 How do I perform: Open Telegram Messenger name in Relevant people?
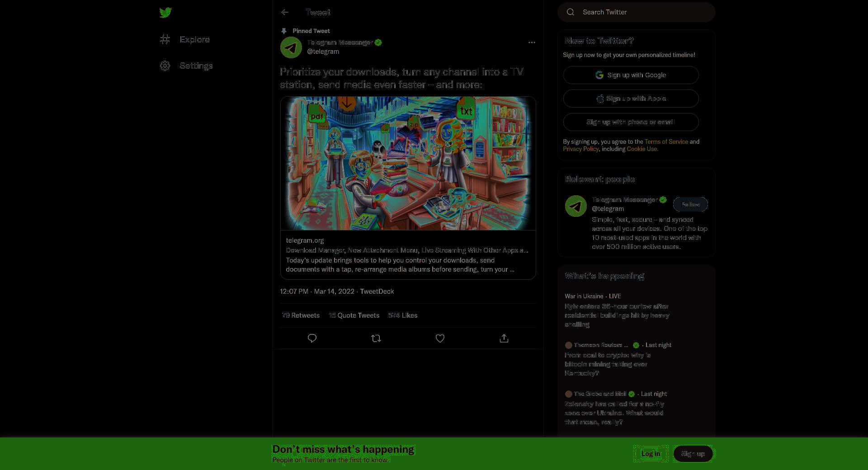coord(625,200)
